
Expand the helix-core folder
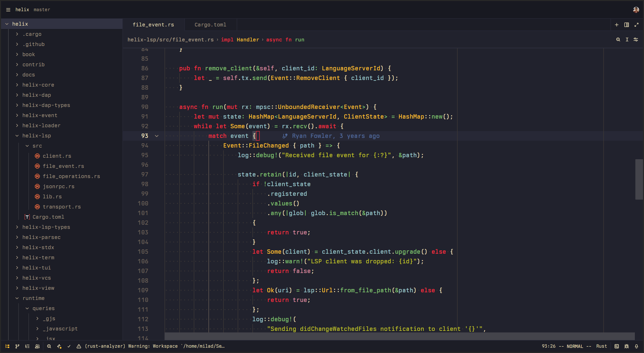(17, 85)
